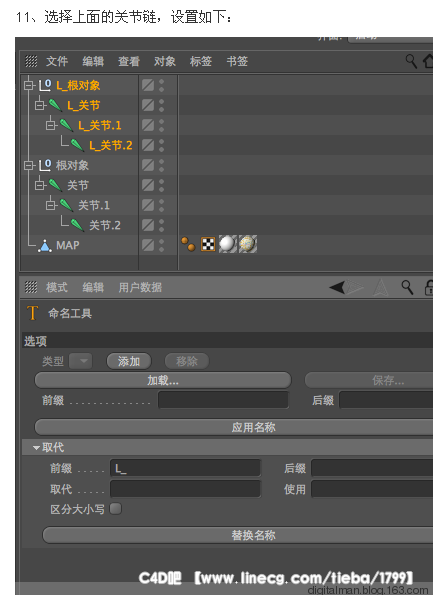
Task: Click the orange weight tag on MAP
Action: pos(188,244)
